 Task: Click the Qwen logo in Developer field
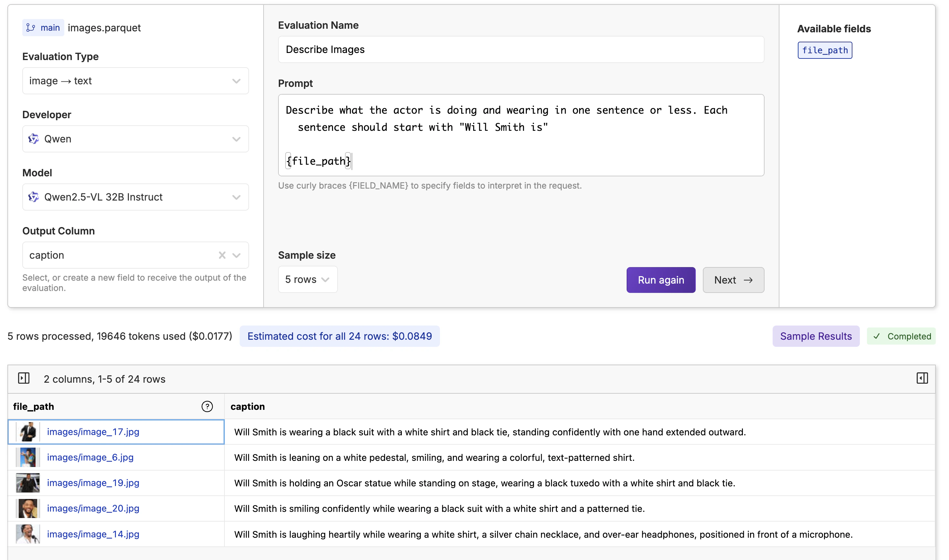[34, 139]
